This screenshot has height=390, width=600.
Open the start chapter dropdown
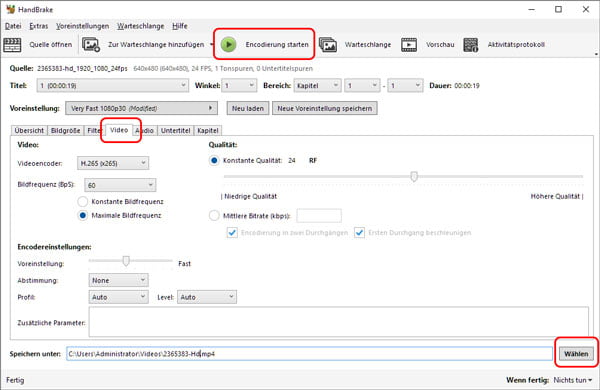coord(362,85)
